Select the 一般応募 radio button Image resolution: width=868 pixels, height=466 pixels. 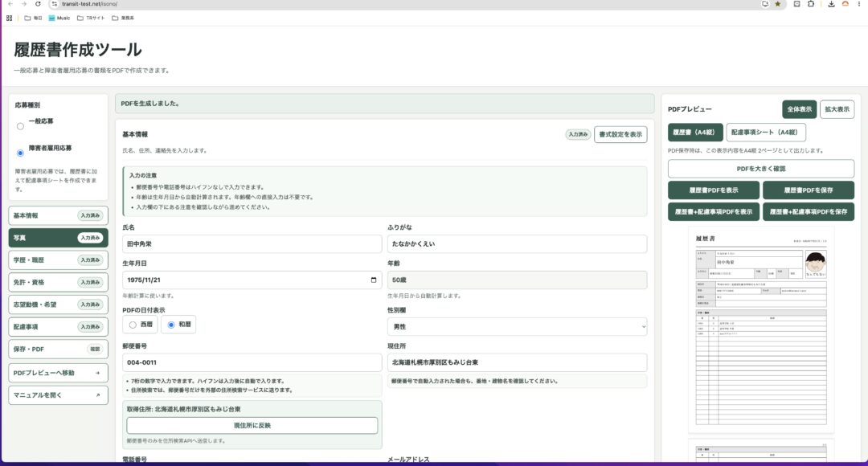20,126
